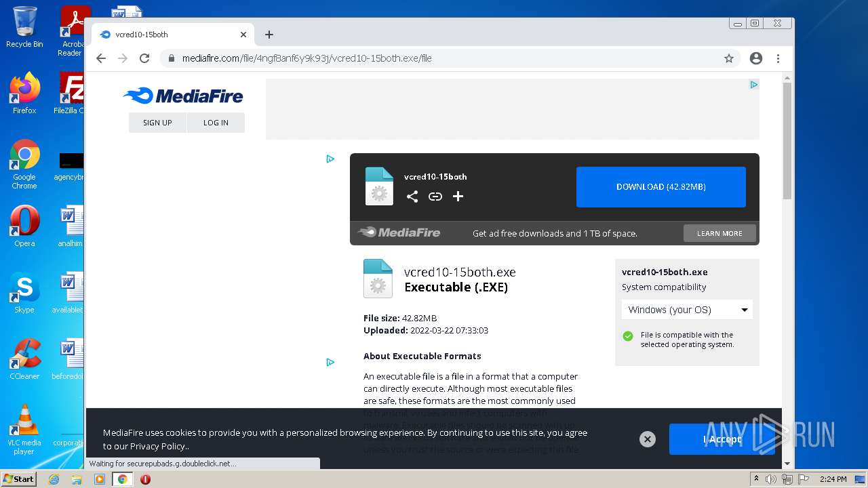Click the media player taskbar icon
The height and width of the screenshot is (488, 868).
point(100,479)
